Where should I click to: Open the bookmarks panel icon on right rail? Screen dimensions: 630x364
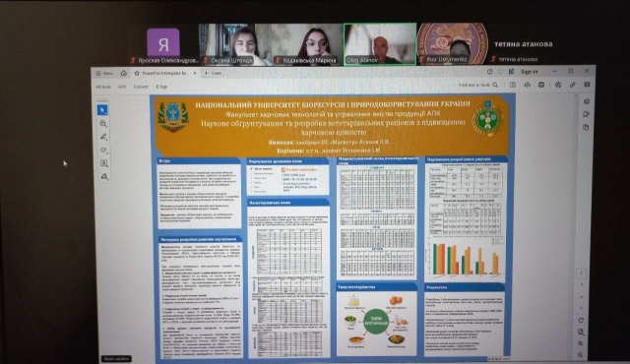(587, 114)
